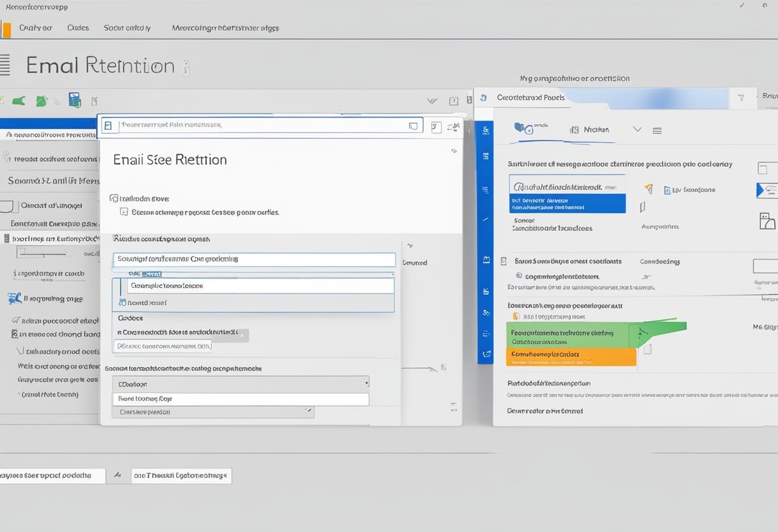778x532 pixels.
Task: Click the clipboard icon in the toolbar
Action: point(95,100)
